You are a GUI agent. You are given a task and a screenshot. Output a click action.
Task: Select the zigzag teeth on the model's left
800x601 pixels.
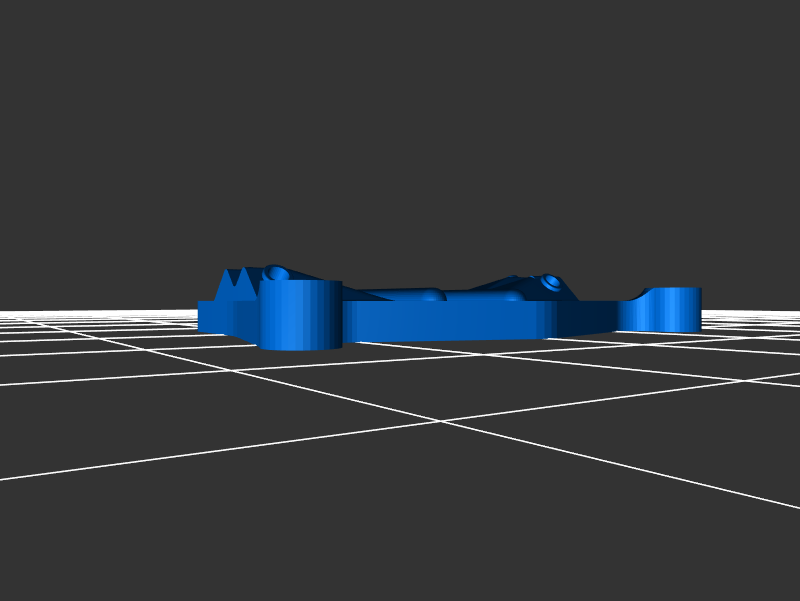pyautogui.click(x=236, y=281)
